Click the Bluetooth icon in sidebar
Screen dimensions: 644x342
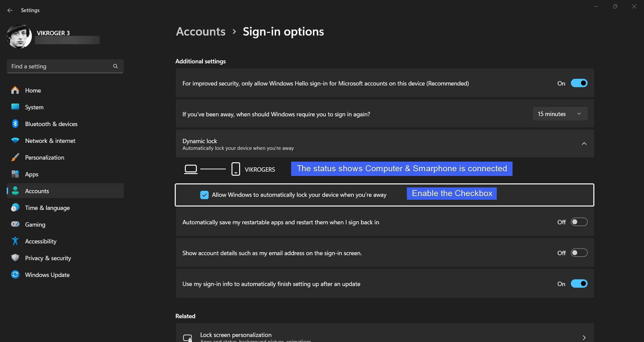15,124
